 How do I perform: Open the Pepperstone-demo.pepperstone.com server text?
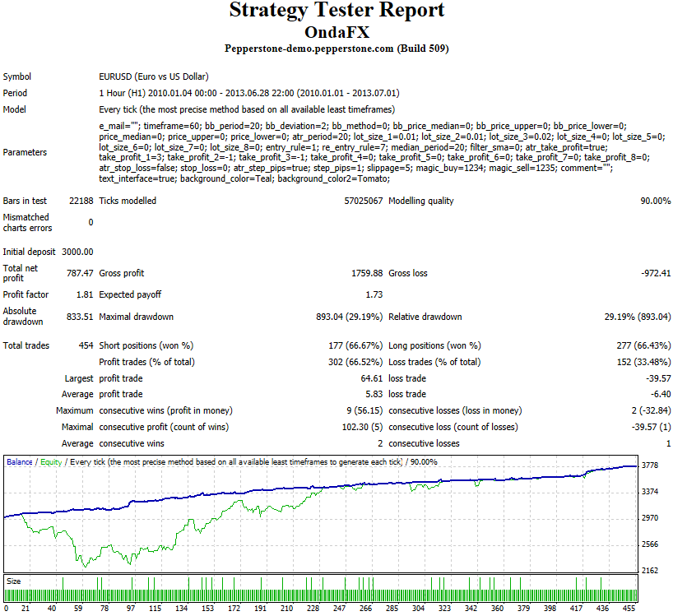[x=336, y=49]
